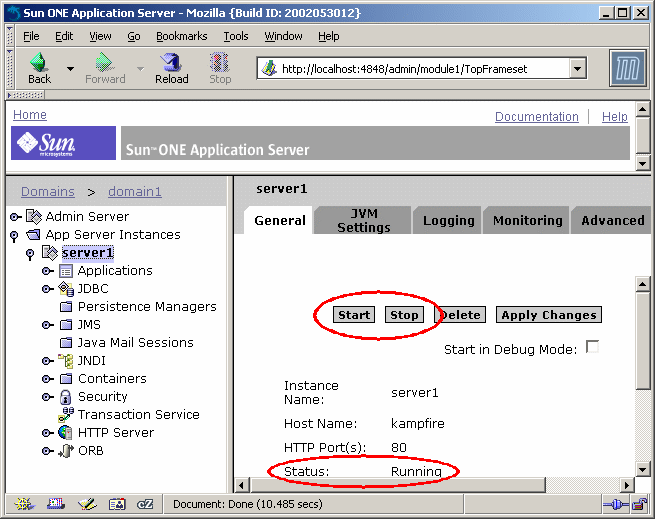Click the Java Mail Sessions folder icon

click(x=66, y=343)
